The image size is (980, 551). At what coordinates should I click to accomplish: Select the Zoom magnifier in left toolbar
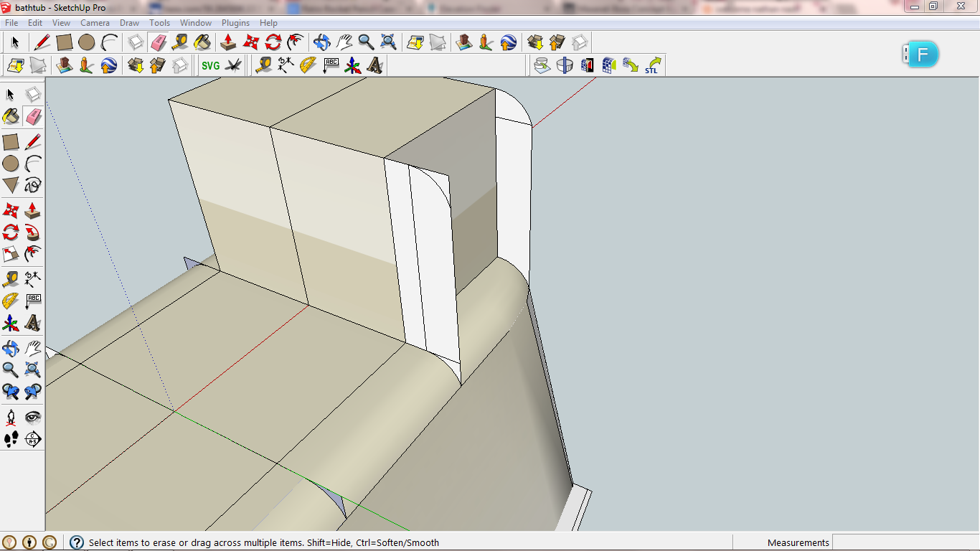(11, 369)
